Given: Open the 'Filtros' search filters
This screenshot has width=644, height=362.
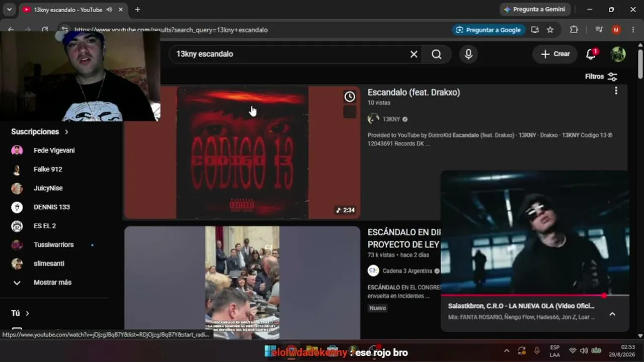Looking at the screenshot, I should coord(601,76).
